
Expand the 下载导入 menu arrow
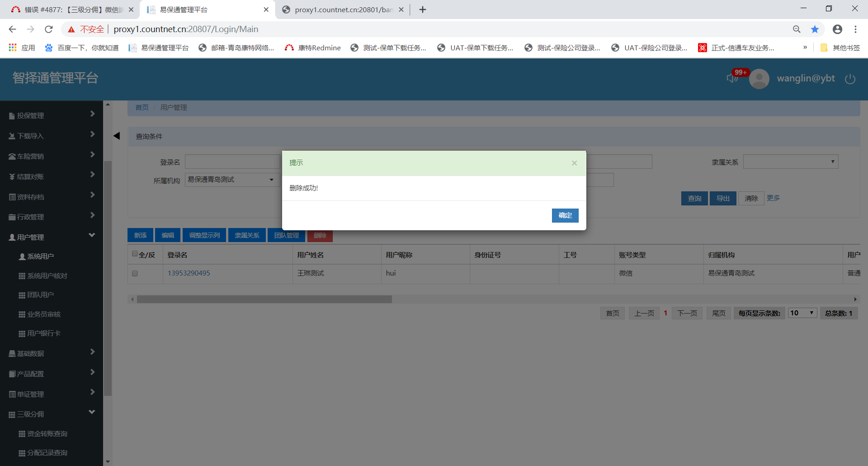tap(92, 134)
